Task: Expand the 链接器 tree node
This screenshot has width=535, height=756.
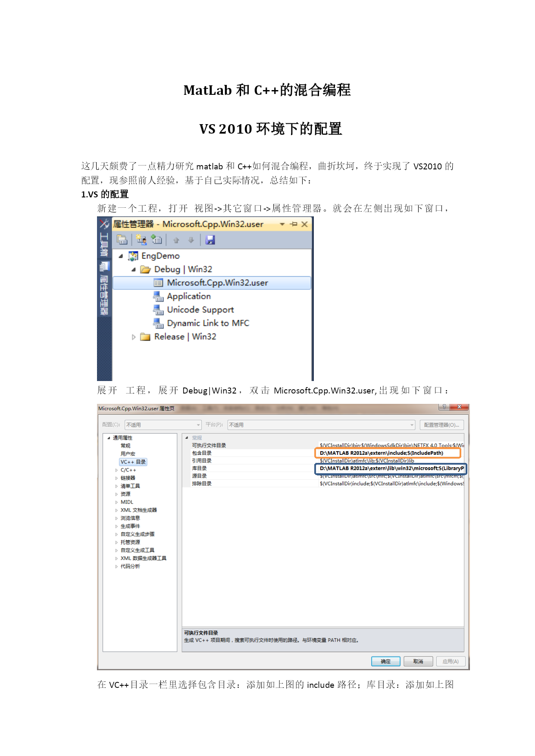Action: (116, 478)
